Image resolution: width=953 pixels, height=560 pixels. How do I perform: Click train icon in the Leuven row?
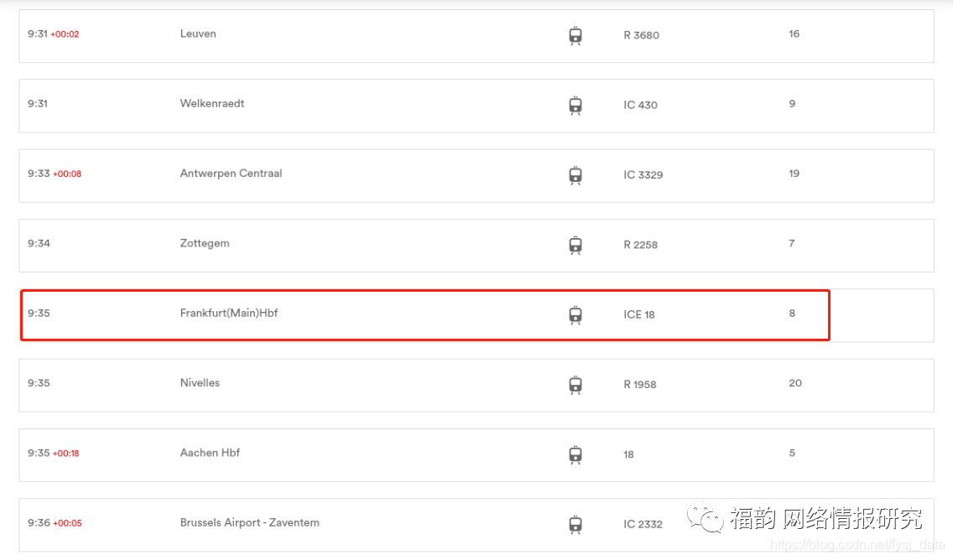575,36
